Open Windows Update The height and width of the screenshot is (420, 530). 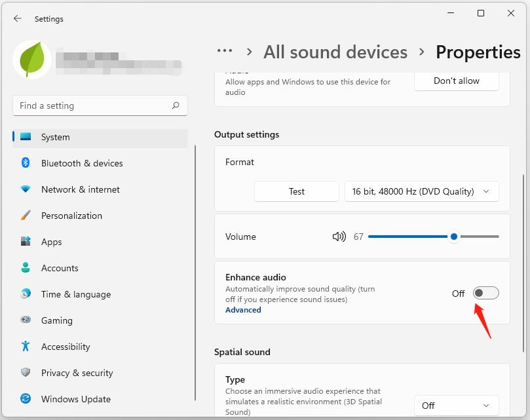[x=25, y=399]
